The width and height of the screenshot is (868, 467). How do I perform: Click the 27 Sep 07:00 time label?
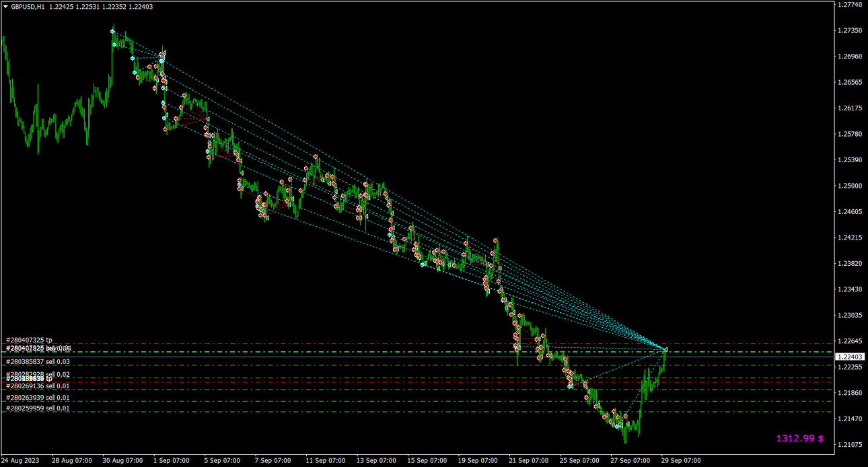coord(629,461)
